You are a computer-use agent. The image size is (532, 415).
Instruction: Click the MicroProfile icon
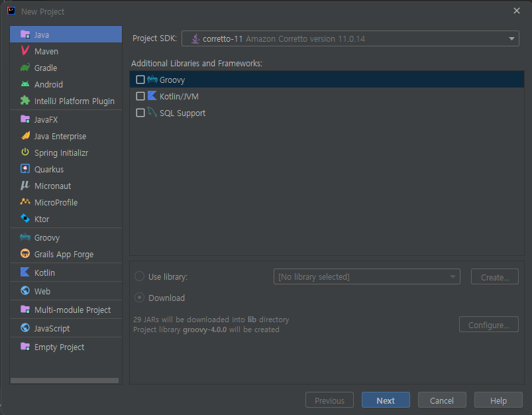coord(25,202)
